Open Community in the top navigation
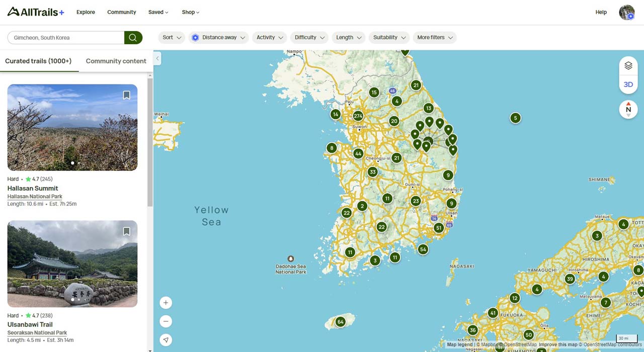The image size is (644, 352). 122,12
